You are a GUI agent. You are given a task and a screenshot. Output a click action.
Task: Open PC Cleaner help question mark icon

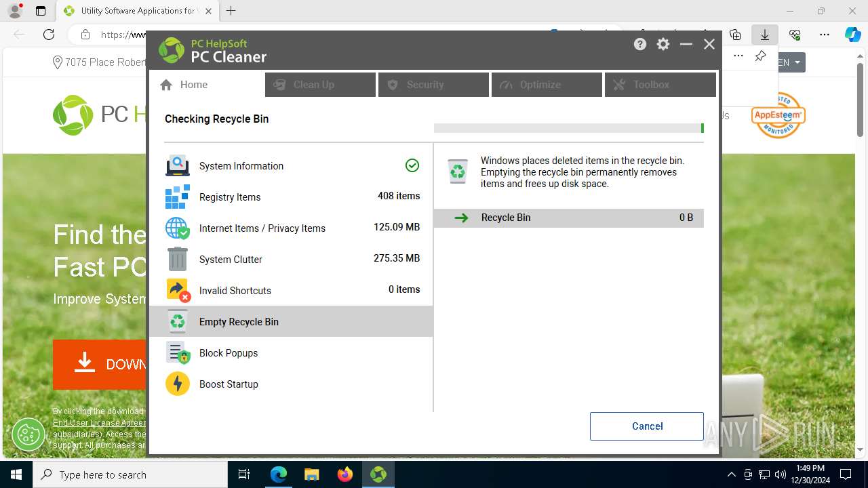tap(640, 44)
